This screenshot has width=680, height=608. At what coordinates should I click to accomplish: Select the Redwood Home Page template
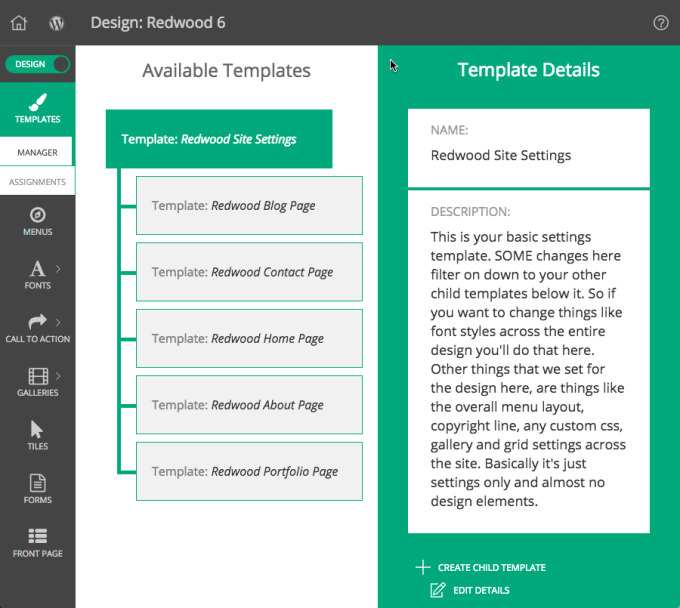[x=249, y=338]
